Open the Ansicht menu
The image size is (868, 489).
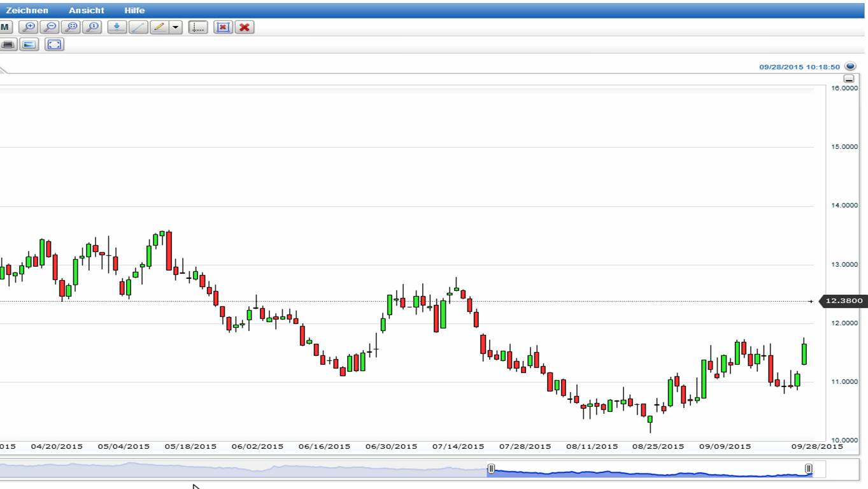coord(87,10)
